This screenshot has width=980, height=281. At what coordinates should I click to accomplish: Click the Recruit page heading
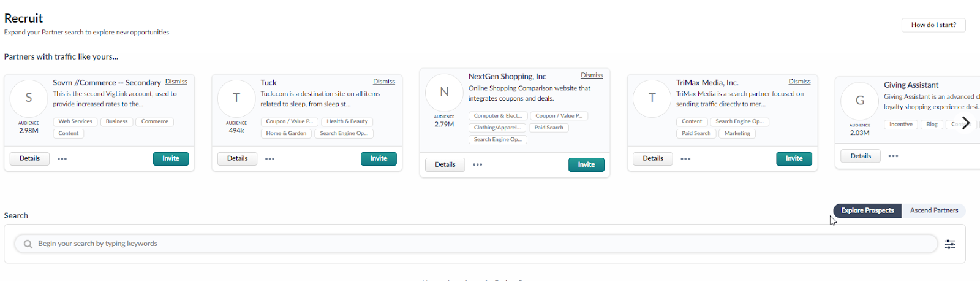pyautogui.click(x=23, y=18)
